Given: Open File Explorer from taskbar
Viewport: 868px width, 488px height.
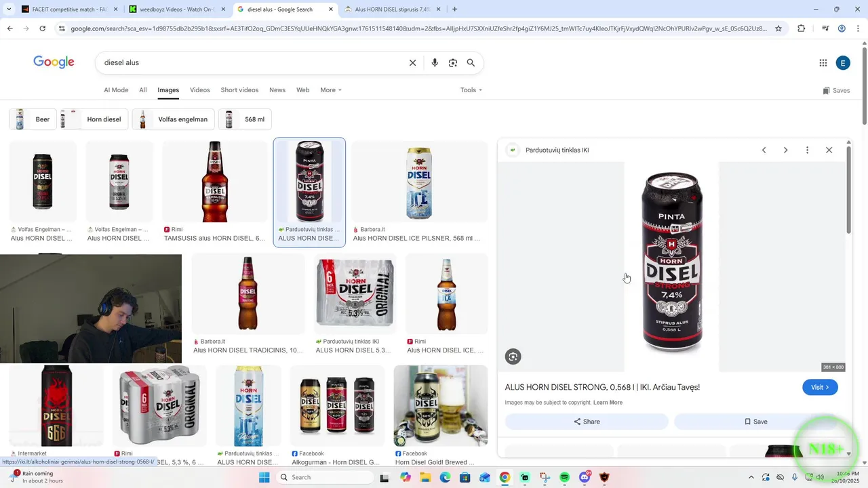Looking at the screenshot, I should click(425, 477).
